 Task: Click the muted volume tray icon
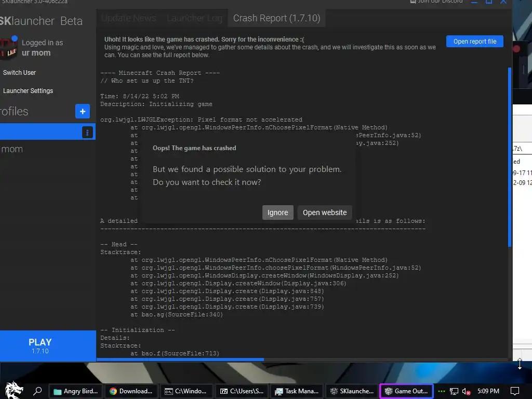click(x=466, y=392)
